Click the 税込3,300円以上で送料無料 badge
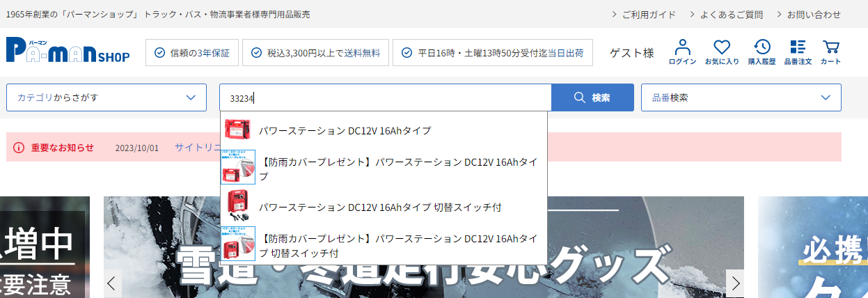868x298 pixels. coord(317,52)
